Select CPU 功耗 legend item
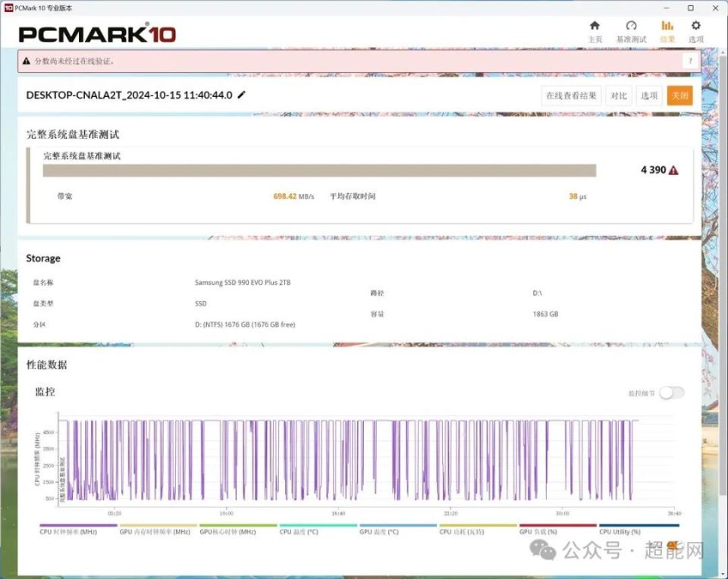This screenshot has height=579, width=728. [x=478, y=529]
